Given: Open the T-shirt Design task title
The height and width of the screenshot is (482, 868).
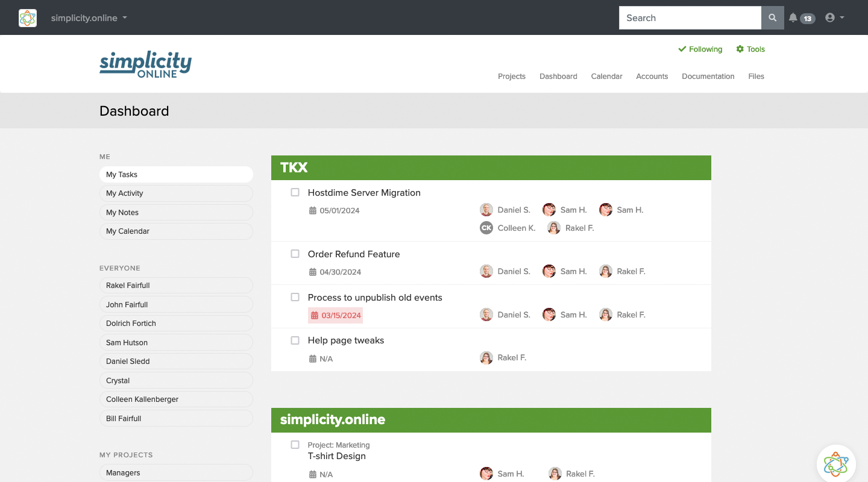Looking at the screenshot, I should 337,456.
